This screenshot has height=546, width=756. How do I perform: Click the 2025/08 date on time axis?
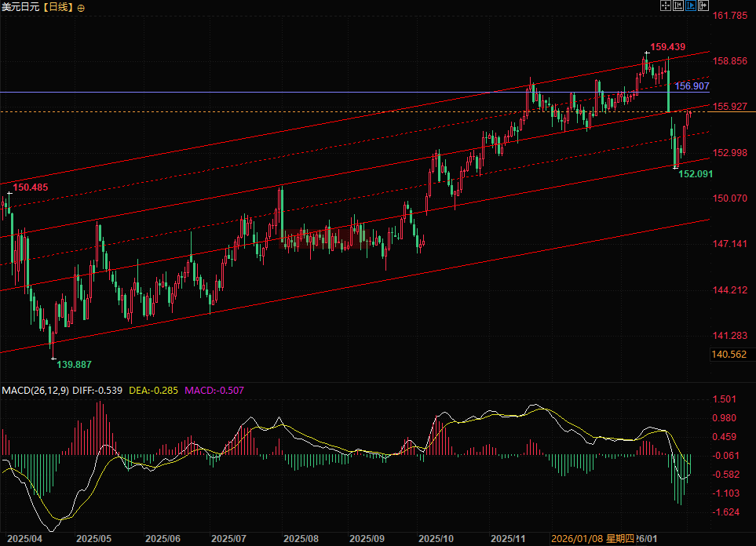(300, 540)
